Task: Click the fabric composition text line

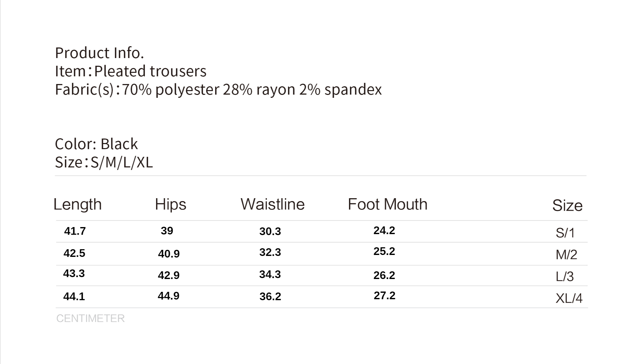Action: point(218,89)
